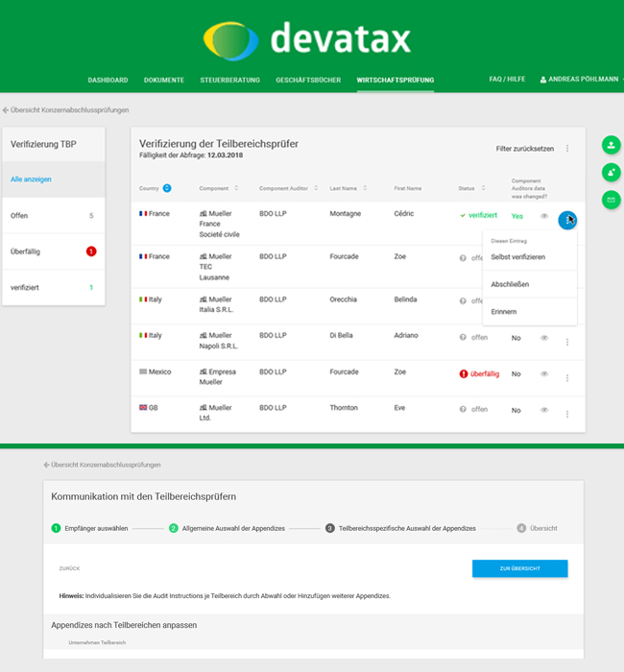The image size is (624, 672).
Task: Click the green add-person floating button
Action: point(611,172)
